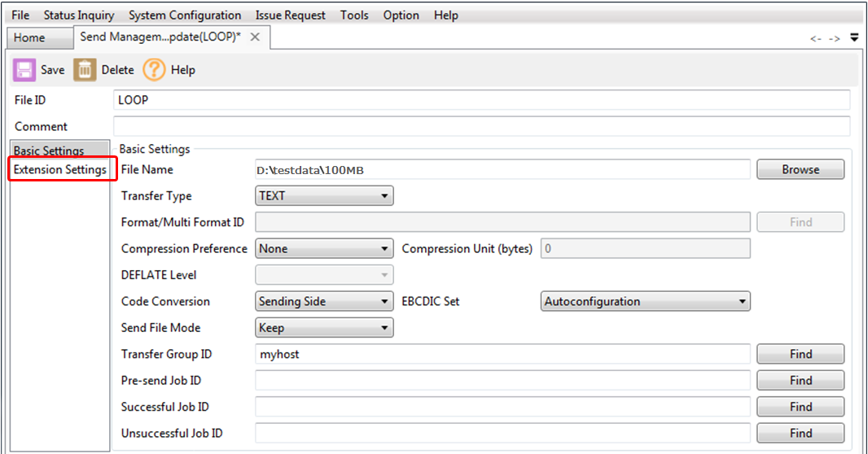Click the tab list dropdown arrow icon
Screen dimensions: 868x454
854,37
